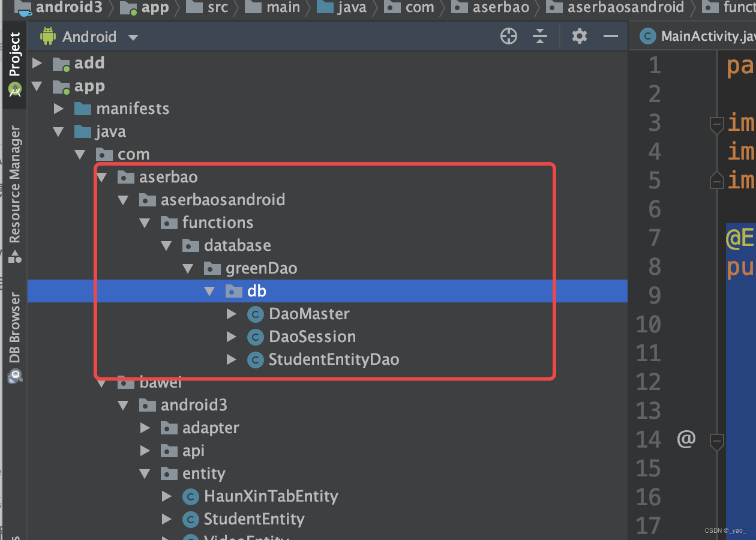Expand the HaunXinTabEntity class arrow

(x=167, y=496)
